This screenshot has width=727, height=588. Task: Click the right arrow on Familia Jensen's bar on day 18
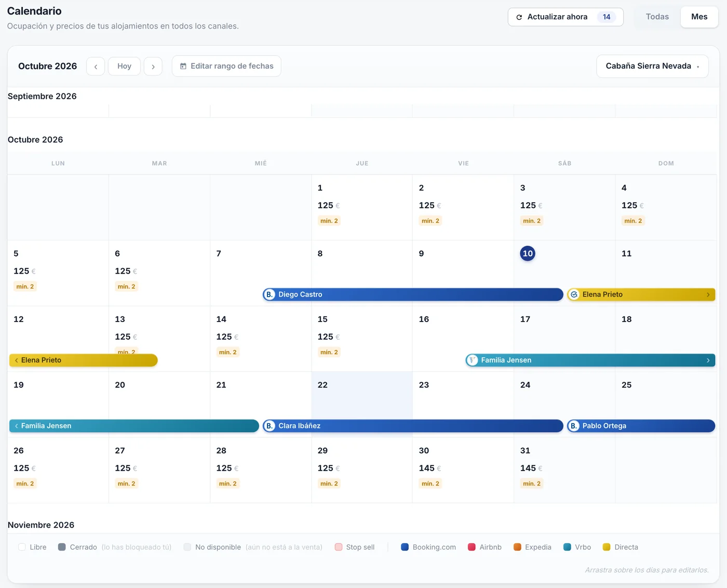(708, 360)
